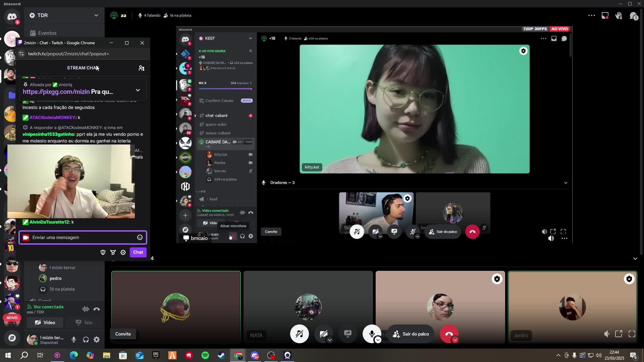Open 16 na plateia audience entry
This screenshot has width=644, height=362.
(62, 289)
